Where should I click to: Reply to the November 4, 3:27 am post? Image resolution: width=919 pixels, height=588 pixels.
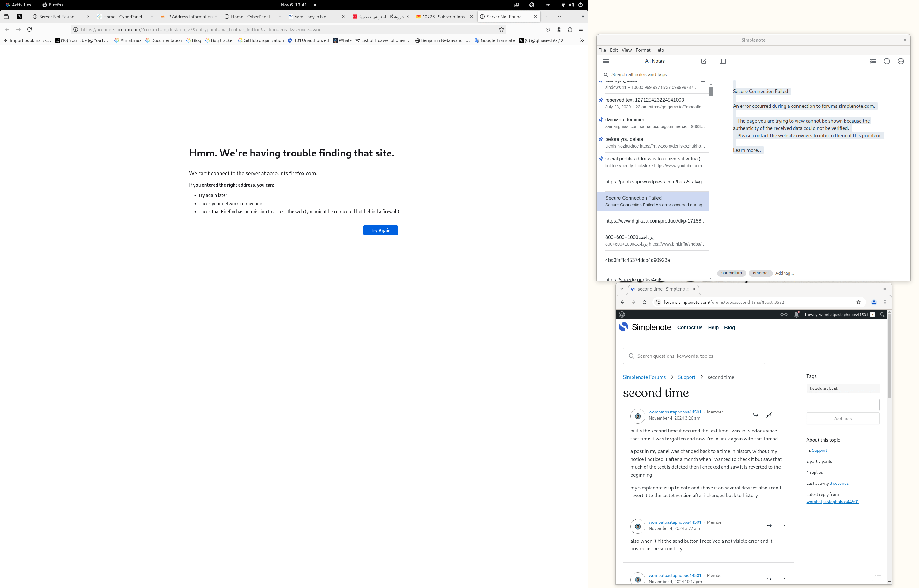tap(769, 526)
